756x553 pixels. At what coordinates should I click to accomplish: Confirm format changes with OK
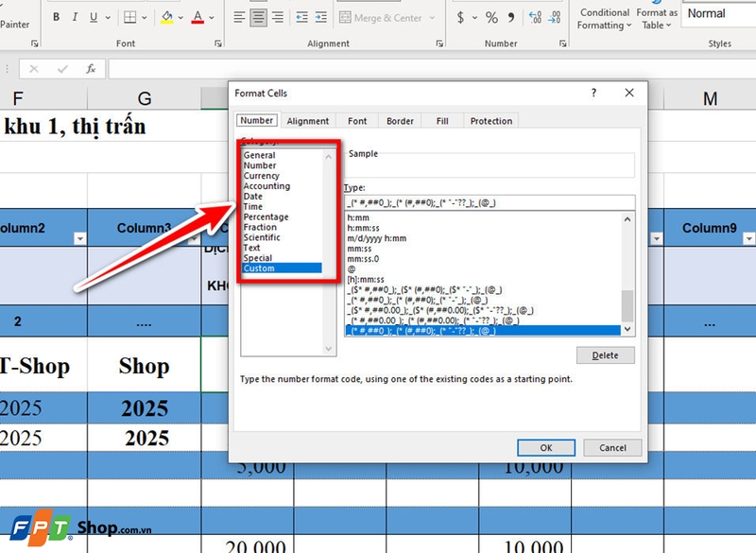545,447
